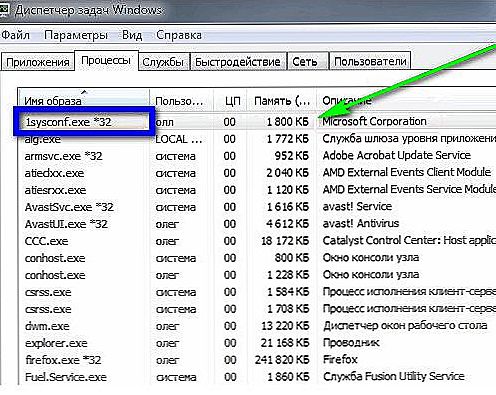
Task: Select the Процессы tab
Action: pos(106,61)
